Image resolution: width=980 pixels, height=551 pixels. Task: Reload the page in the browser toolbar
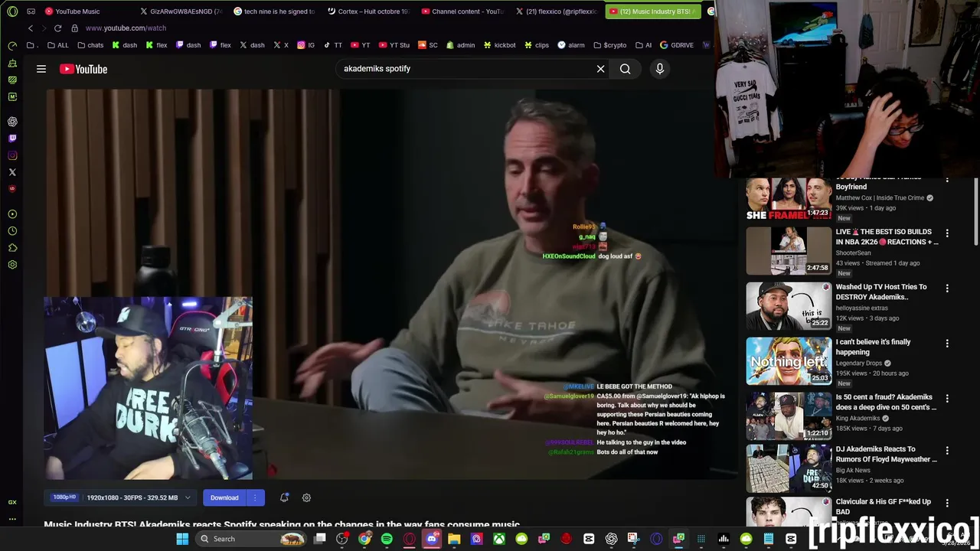57,28
